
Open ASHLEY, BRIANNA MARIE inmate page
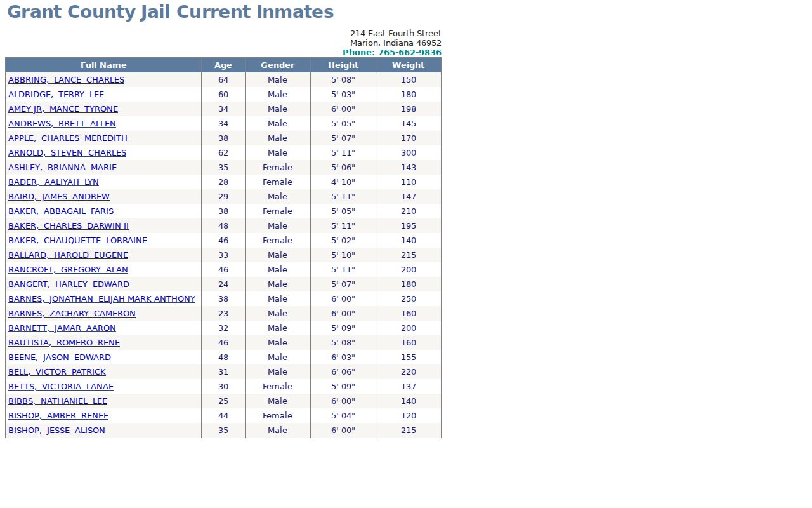tap(62, 168)
